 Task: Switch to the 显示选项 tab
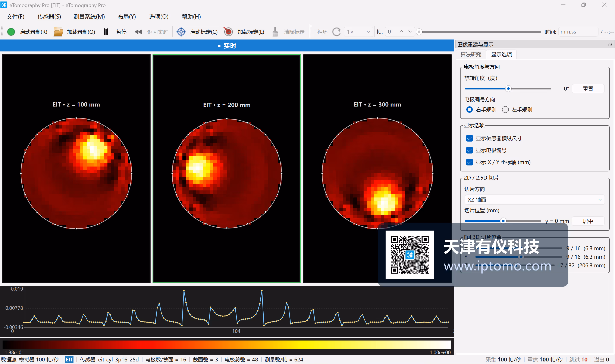pos(501,54)
